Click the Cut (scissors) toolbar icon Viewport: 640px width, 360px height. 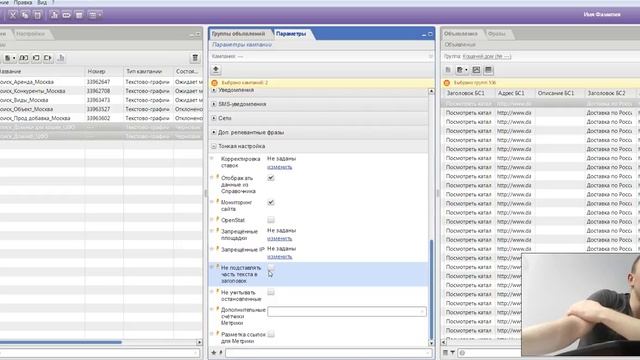13,15
